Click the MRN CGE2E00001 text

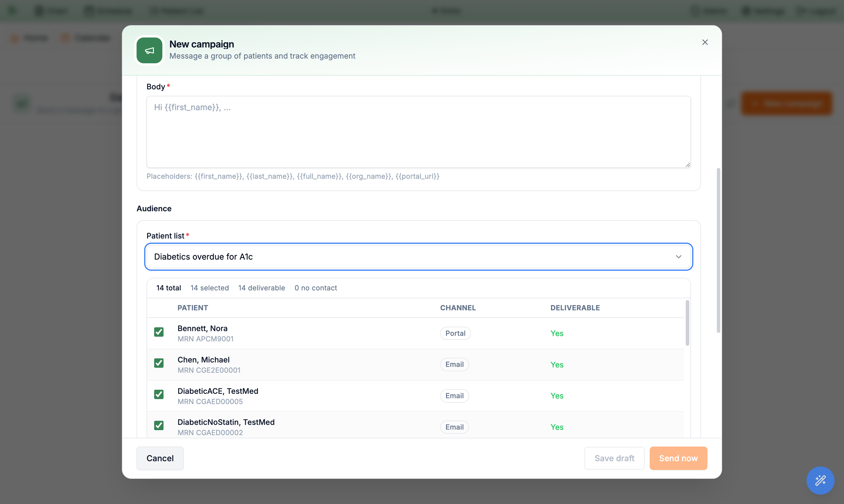tap(209, 370)
